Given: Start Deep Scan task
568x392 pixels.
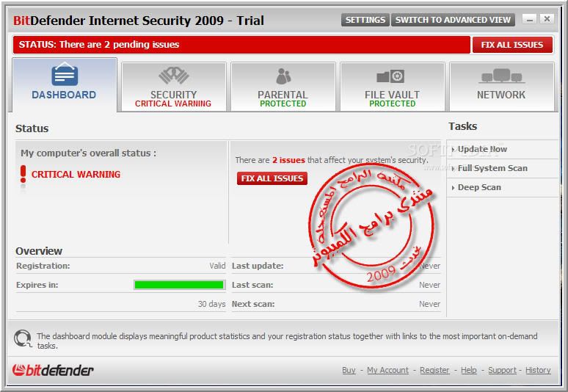Looking at the screenshot, I should 479,188.
